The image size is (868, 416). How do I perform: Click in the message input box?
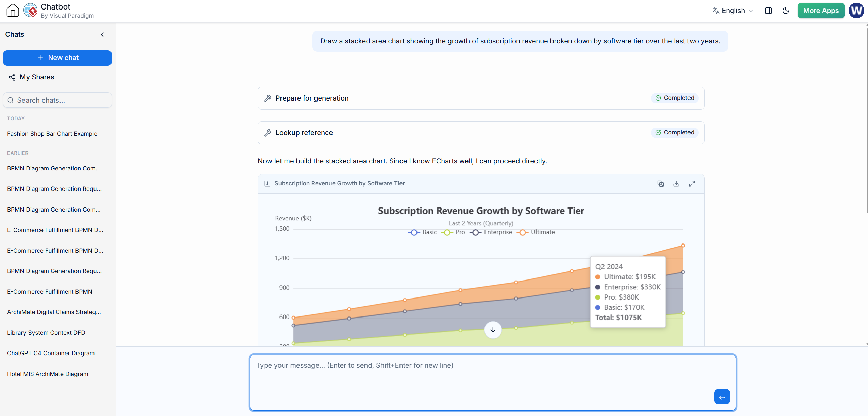point(493,382)
